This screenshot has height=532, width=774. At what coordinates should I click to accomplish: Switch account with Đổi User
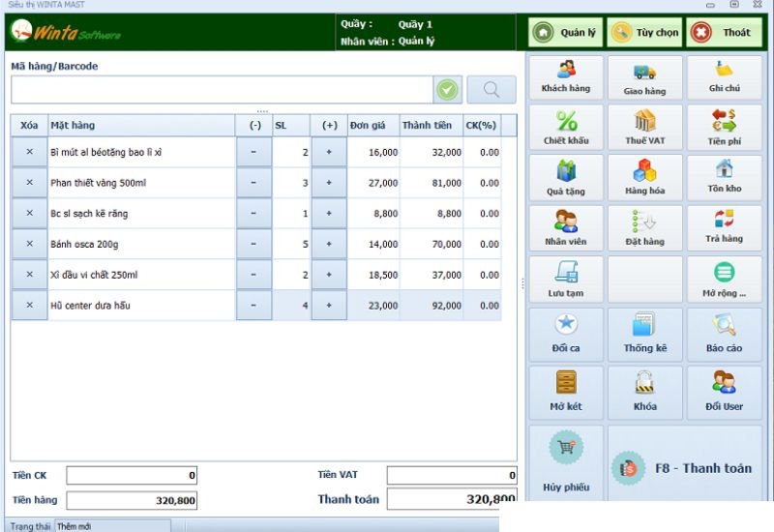pyautogui.click(x=724, y=393)
